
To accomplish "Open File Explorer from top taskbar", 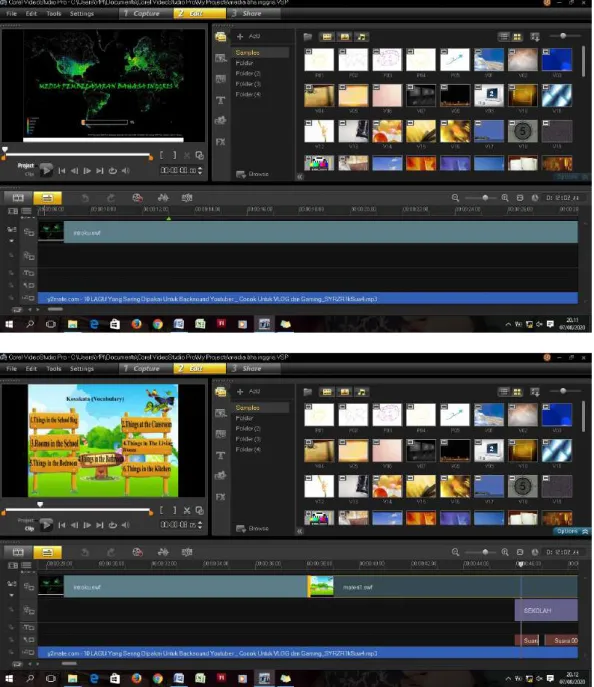I will click(x=72, y=325).
